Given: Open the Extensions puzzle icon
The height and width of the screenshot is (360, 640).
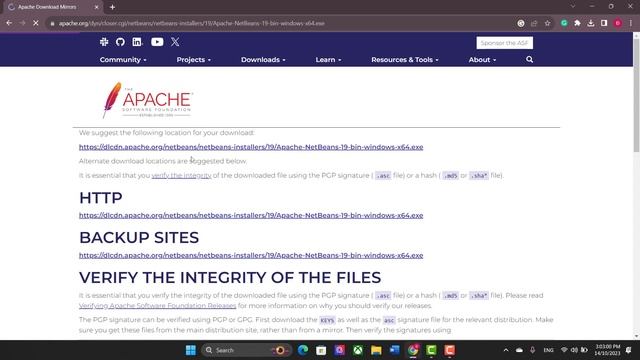Looking at the screenshot, I should point(577,23).
